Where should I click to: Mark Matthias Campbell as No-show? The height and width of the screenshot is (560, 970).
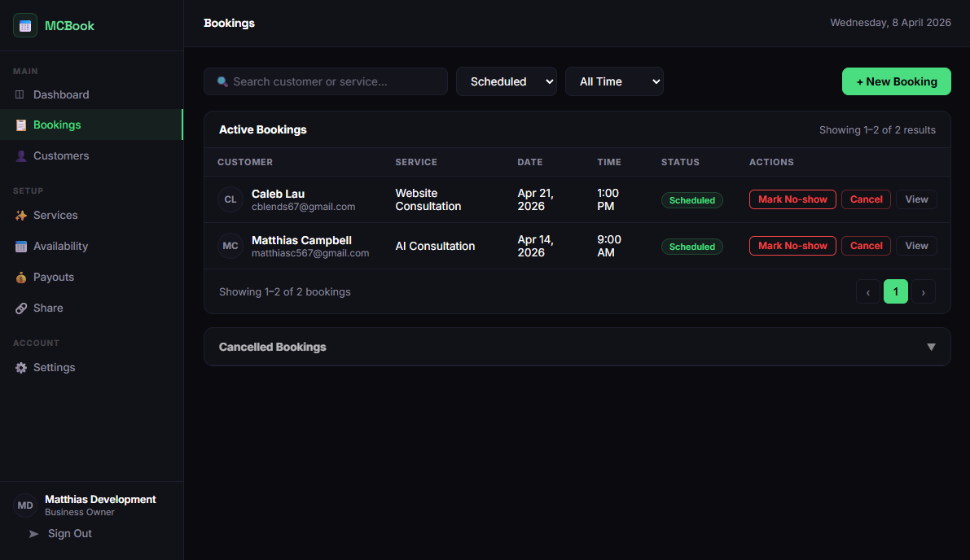792,246
